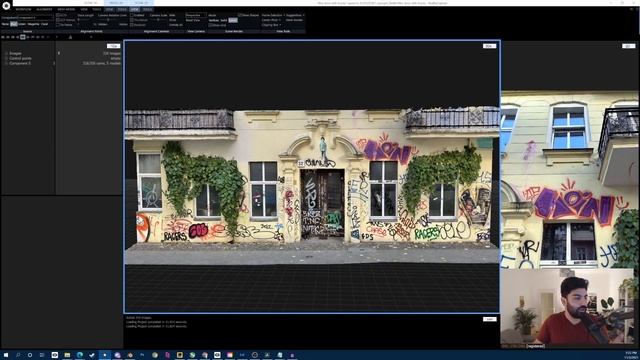640x360 pixels.
Task: Open the Clipping Box dropdown
Action: click(270, 25)
